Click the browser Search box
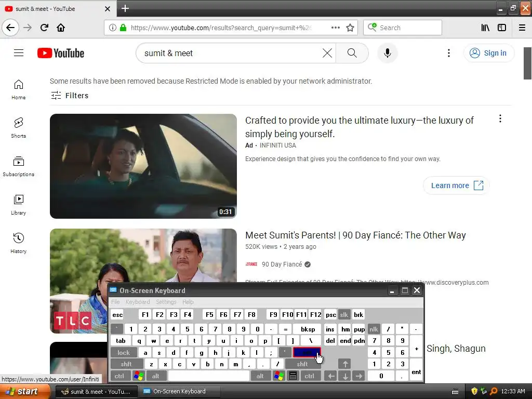 click(x=403, y=28)
